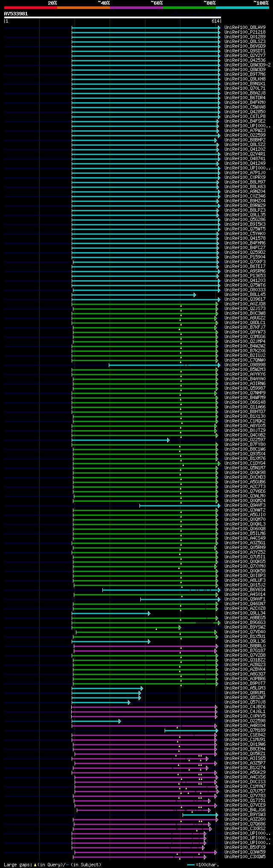Select label UniRef100_Q5G286
Screen dimensions: 273x868
click(x=245, y=219)
